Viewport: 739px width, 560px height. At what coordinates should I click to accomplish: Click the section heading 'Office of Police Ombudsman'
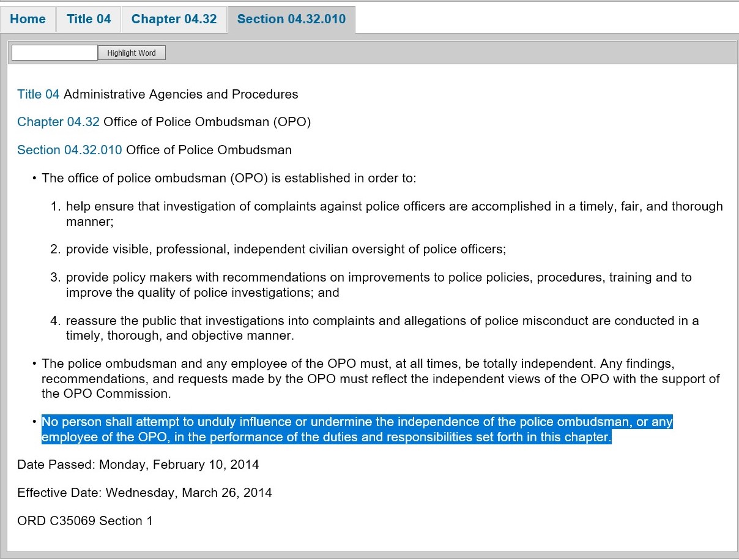pos(209,150)
